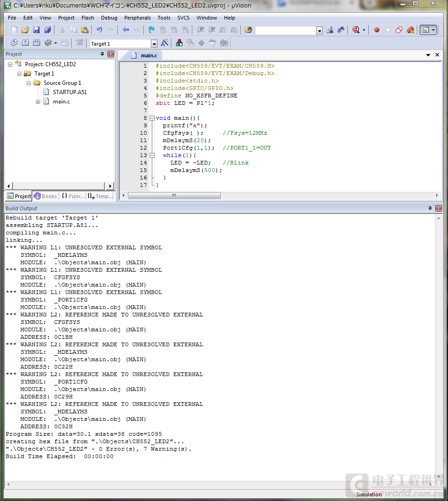
Task: Fold the while(1) code block
Action: (152, 156)
